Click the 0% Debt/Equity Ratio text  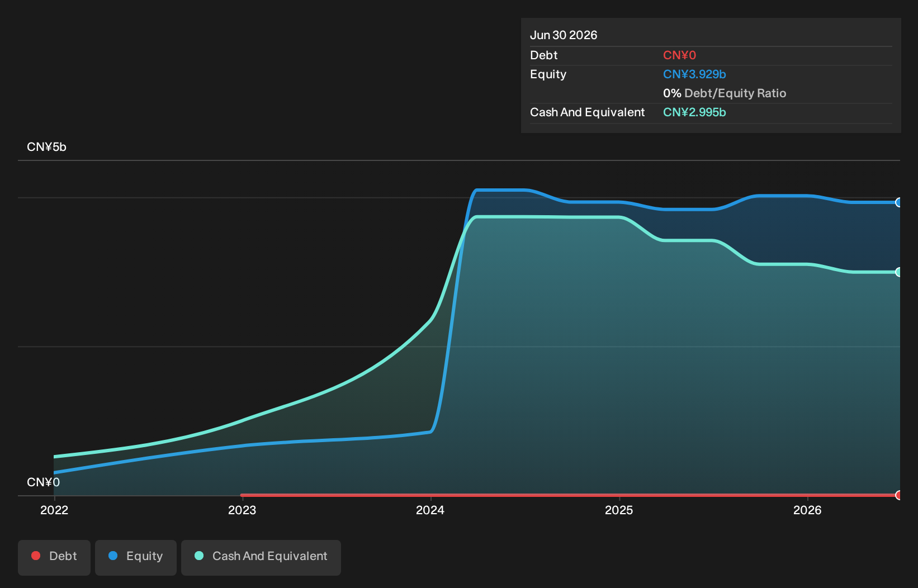(x=725, y=93)
